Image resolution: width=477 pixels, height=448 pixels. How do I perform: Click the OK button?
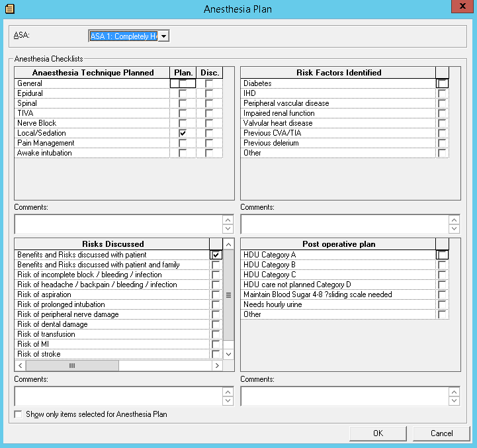tap(378, 433)
